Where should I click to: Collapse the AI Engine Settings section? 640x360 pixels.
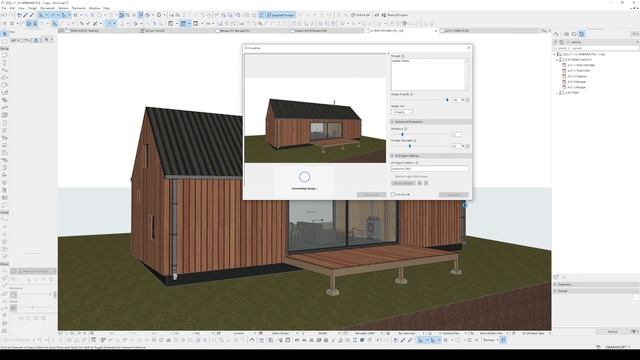[393, 156]
